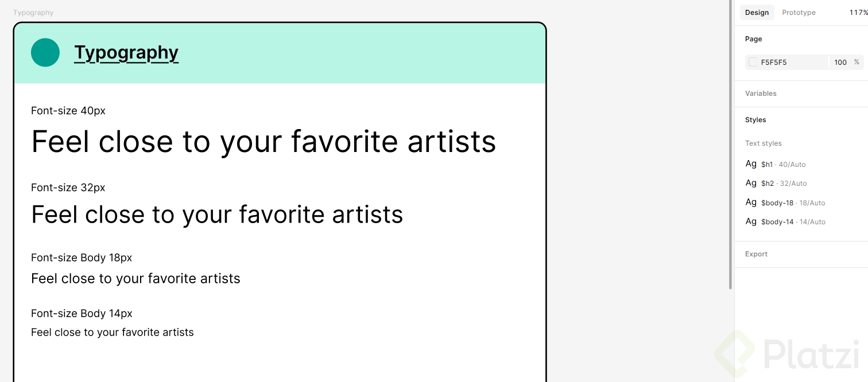Click the Ag icon for $body-14 style

(x=751, y=221)
